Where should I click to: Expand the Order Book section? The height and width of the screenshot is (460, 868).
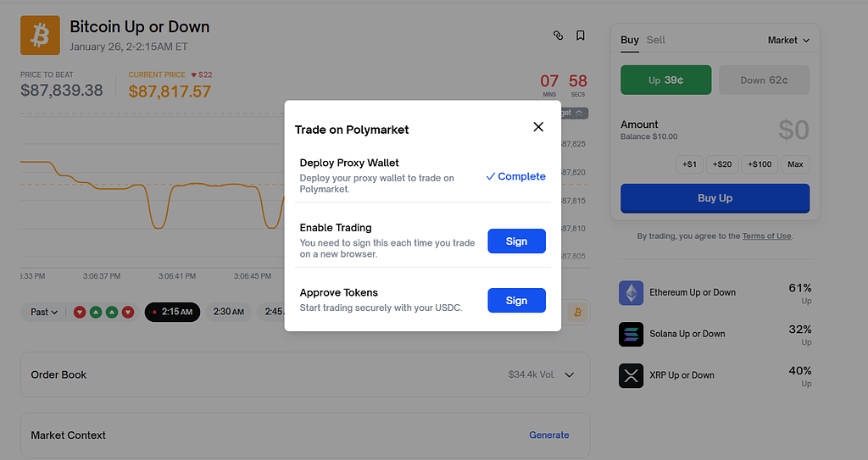569,374
